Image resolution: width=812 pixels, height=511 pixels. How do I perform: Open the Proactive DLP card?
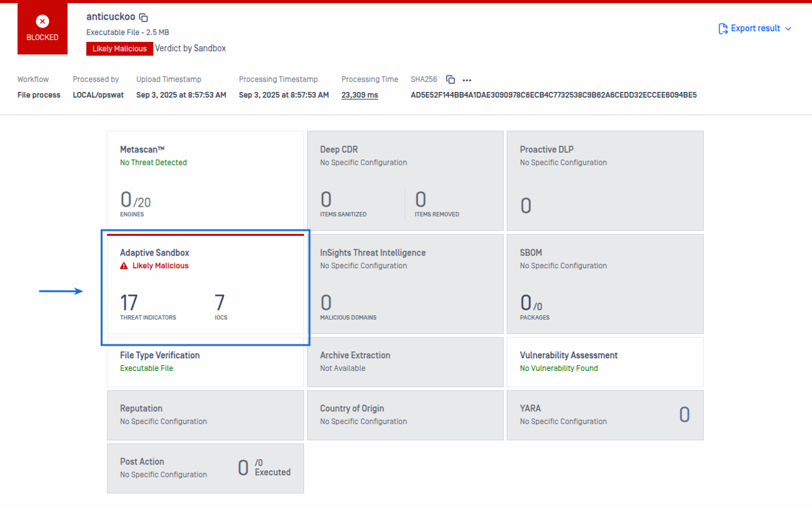[x=605, y=181]
